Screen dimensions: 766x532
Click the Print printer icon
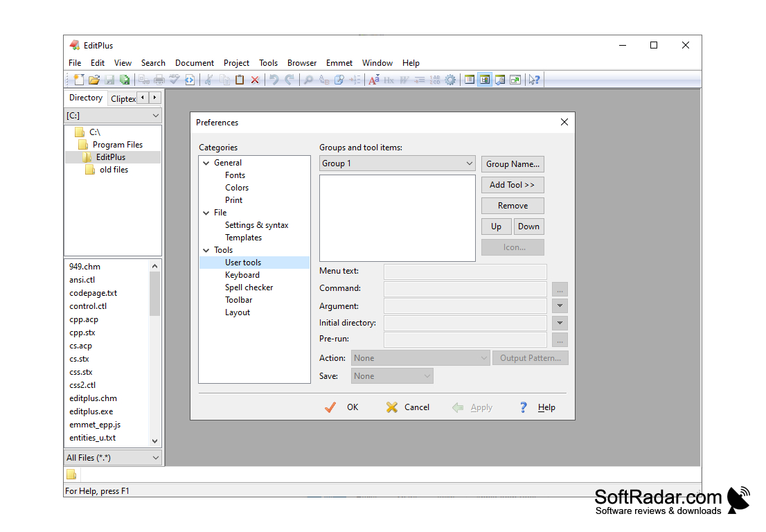tap(159, 80)
